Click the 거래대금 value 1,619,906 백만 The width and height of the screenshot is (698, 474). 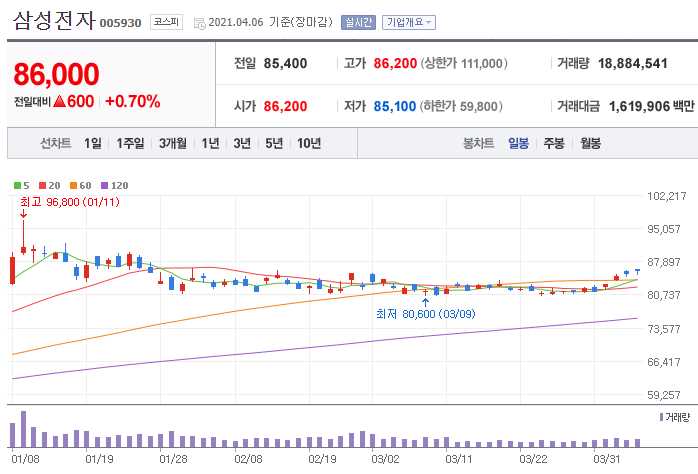click(x=651, y=106)
